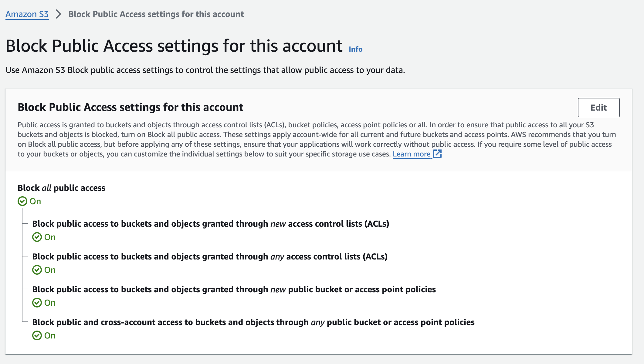
Task: Open the Learn more link
Action: (412, 154)
